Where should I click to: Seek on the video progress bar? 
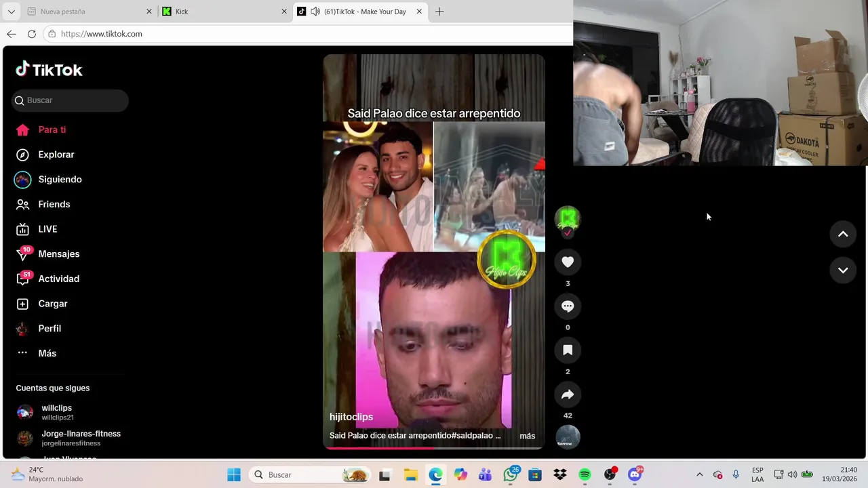[x=434, y=447]
